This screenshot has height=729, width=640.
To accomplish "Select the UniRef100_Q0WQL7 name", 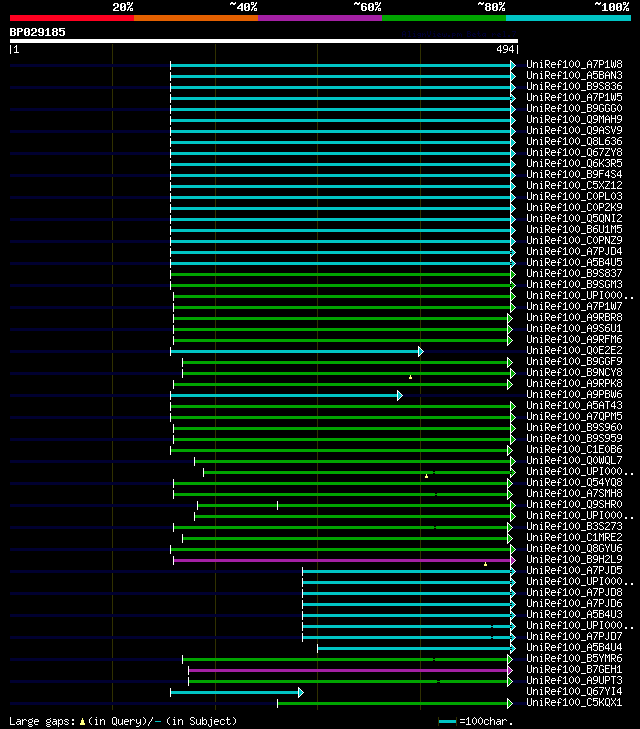I will [574, 460].
